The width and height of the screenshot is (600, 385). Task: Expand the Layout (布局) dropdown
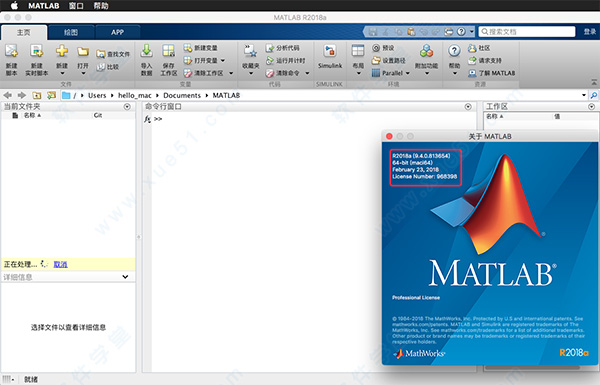click(359, 73)
